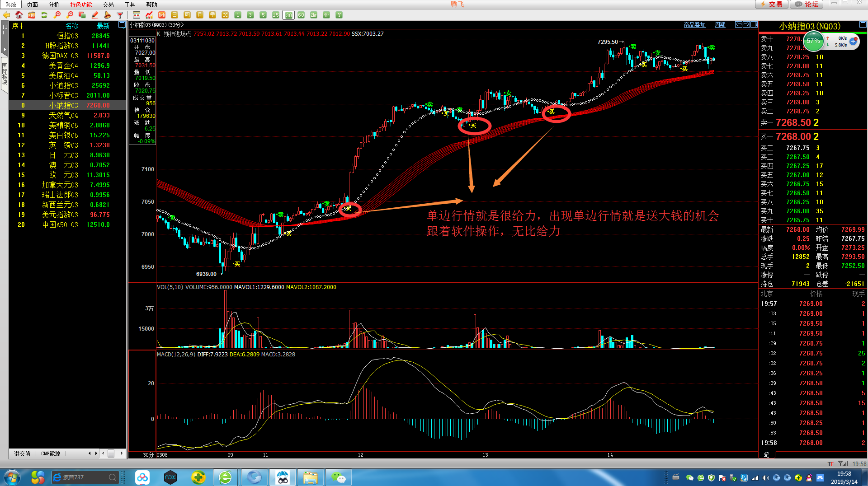Switch to Tick chart period
The image size is (868, 486).
click(x=162, y=15)
